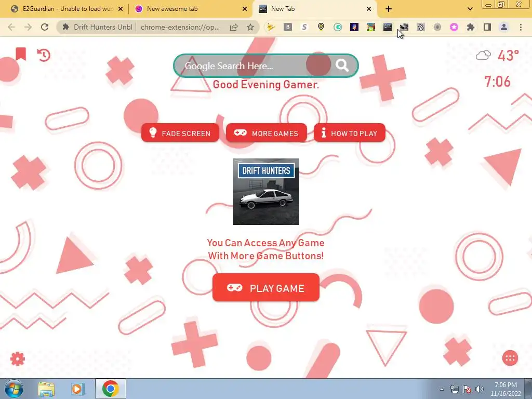Click the teal circle extension icon
The width and height of the screenshot is (532, 399).
(x=338, y=27)
